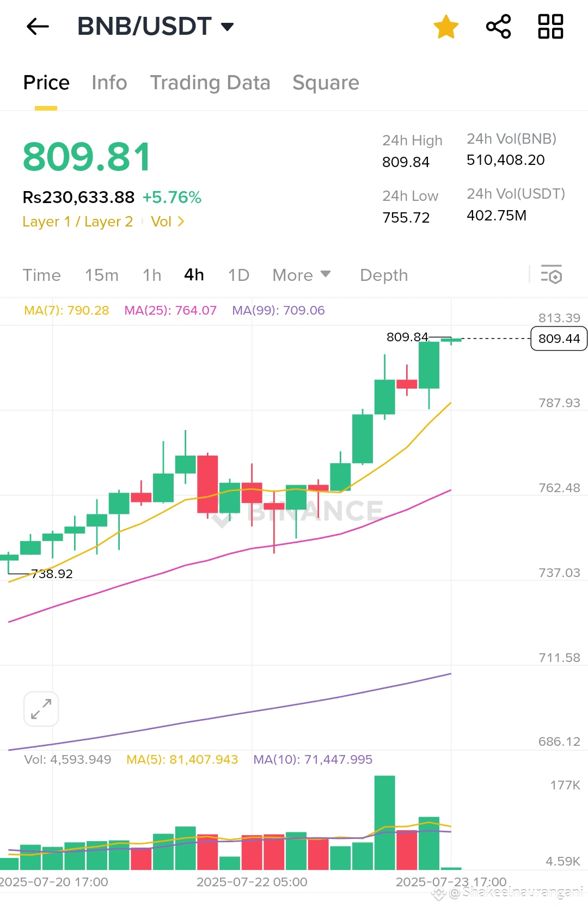Viewport: 588px width, 907px height.
Task: Select the Time chart view
Action: [42, 275]
